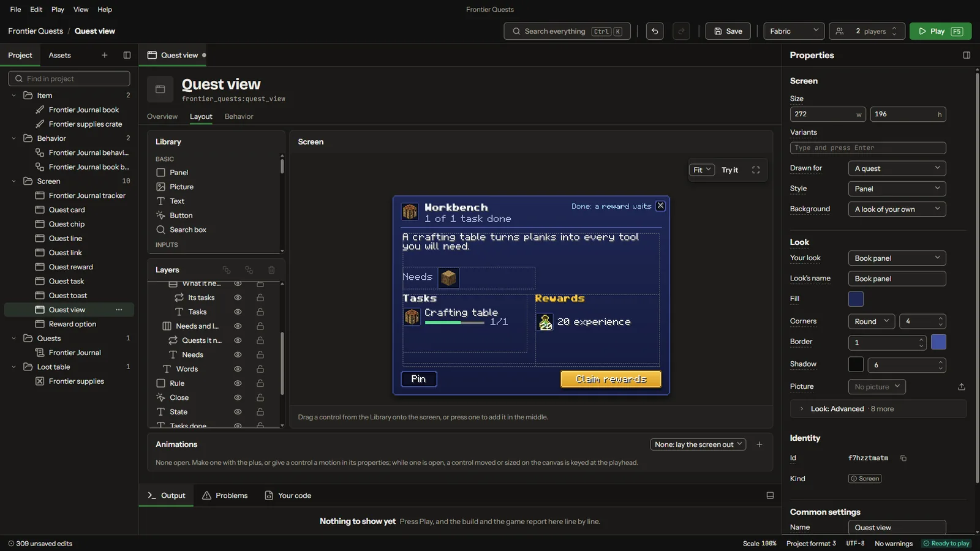Collapse the left sidebar panel icon

click(x=127, y=55)
